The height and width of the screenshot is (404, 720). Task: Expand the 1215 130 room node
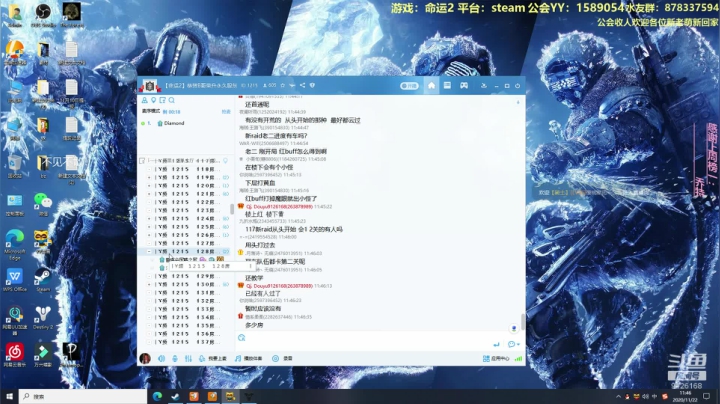coord(149,285)
